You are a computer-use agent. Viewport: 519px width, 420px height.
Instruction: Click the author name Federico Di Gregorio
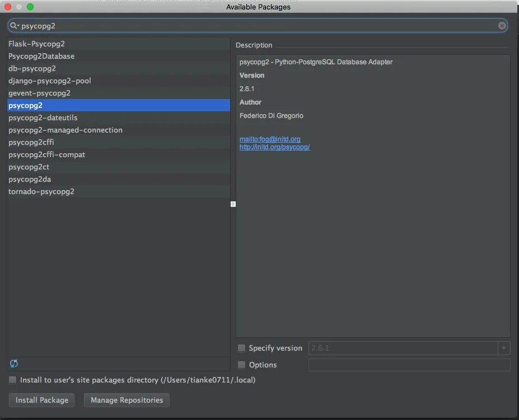272,115
